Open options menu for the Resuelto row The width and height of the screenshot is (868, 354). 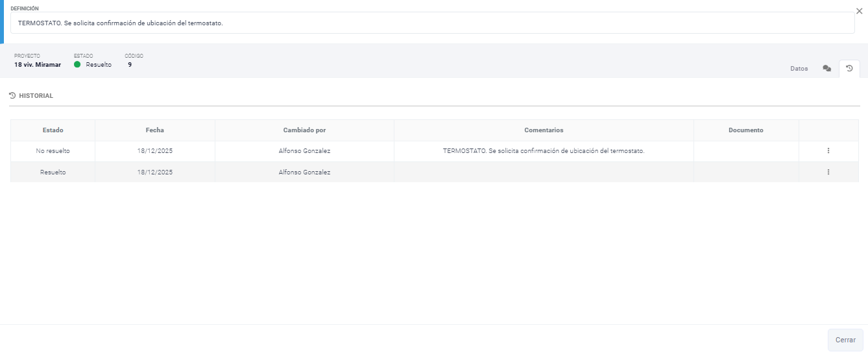[828, 172]
